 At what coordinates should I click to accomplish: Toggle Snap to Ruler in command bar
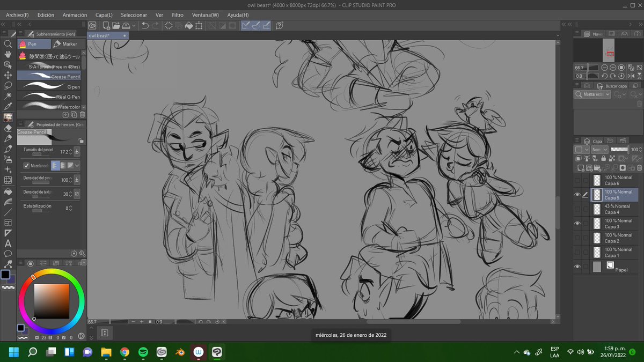(246, 25)
